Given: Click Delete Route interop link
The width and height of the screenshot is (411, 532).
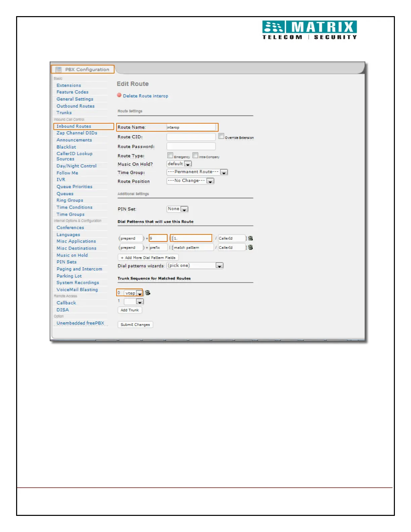Looking at the screenshot, I should 145,96.
